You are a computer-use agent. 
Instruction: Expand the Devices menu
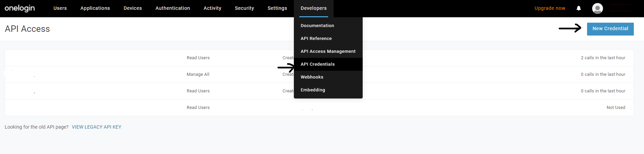[133, 8]
